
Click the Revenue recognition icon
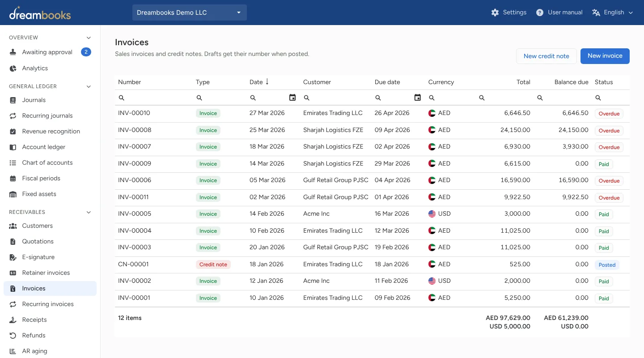pos(13,132)
